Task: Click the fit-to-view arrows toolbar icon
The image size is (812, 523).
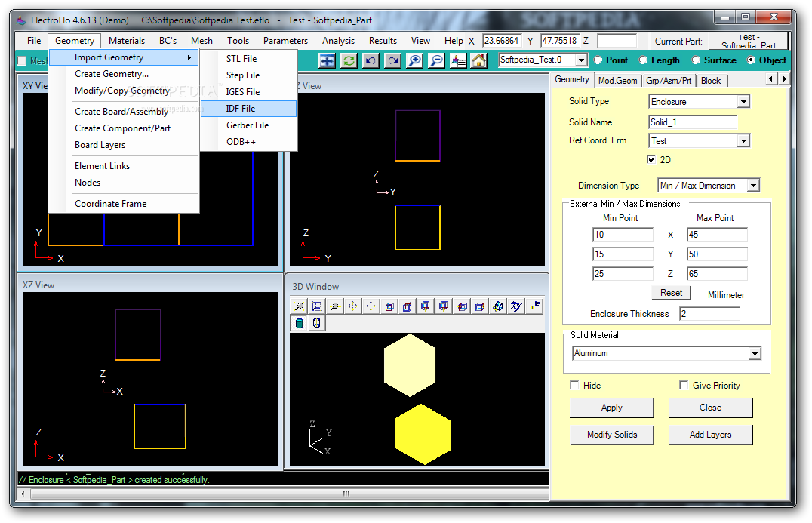Action: pyautogui.click(x=328, y=60)
